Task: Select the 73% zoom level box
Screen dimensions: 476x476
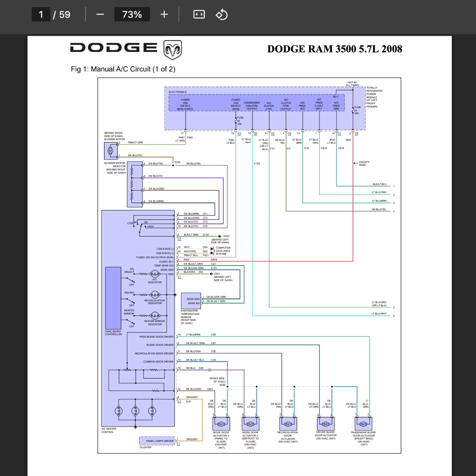Action: coord(132,14)
